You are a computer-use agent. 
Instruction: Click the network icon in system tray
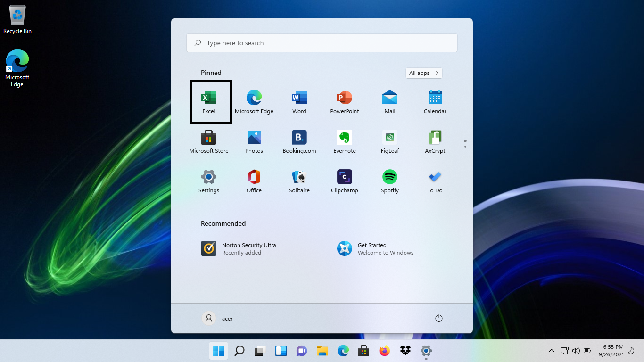[564, 351]
